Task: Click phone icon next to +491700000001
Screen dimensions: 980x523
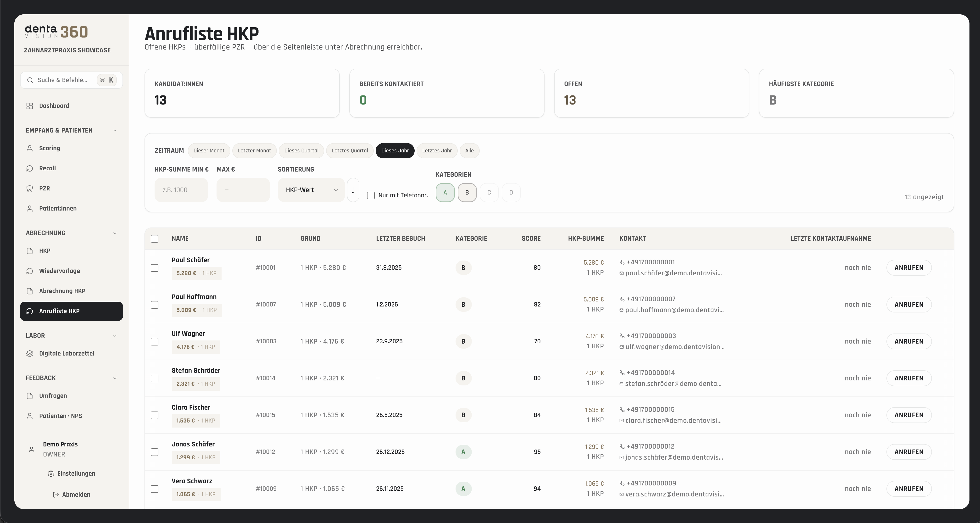Action: click(622, 262)
